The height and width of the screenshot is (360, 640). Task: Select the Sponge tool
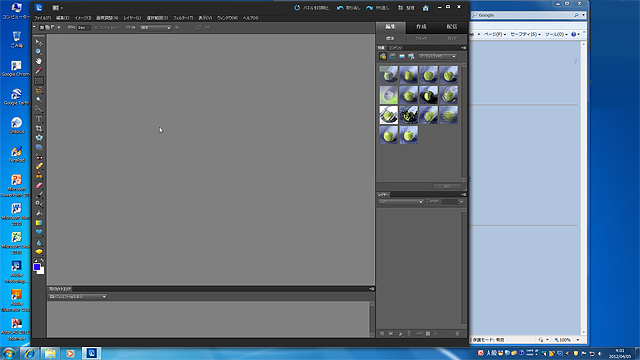(x=39, y=252)
